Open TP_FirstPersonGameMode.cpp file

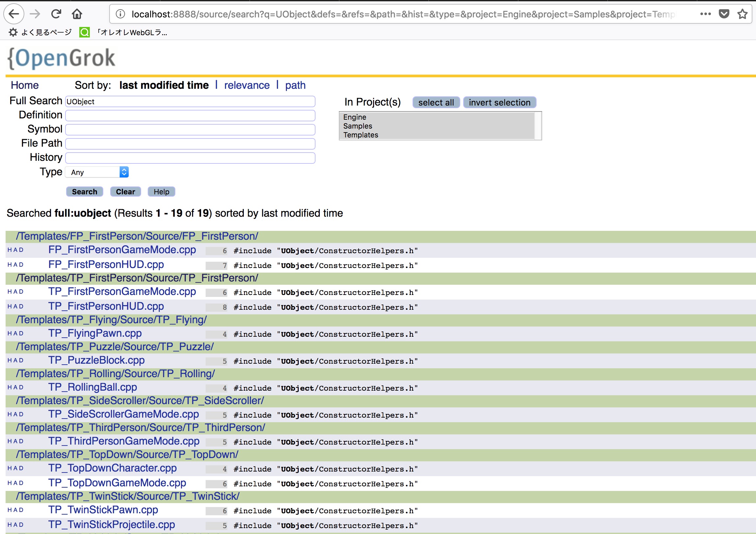[122, 292]
